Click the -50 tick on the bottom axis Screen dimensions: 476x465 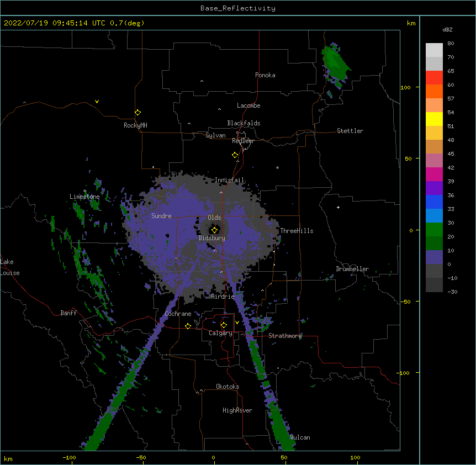tap(141, 457)
